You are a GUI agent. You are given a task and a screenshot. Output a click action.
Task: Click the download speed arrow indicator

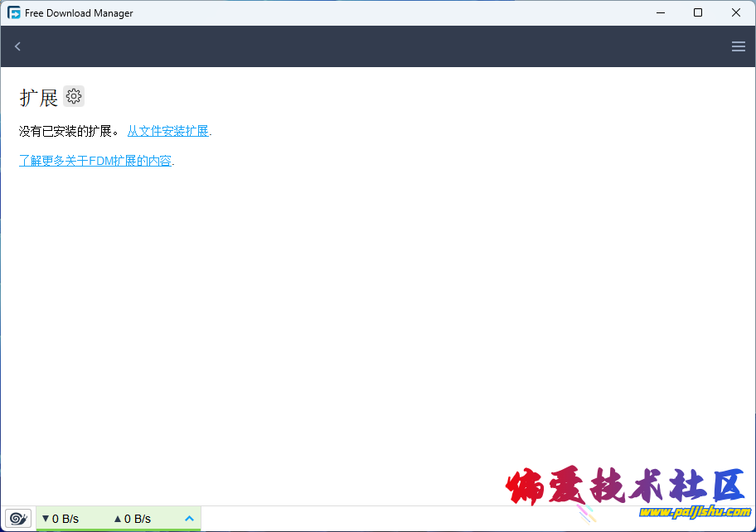46,519
